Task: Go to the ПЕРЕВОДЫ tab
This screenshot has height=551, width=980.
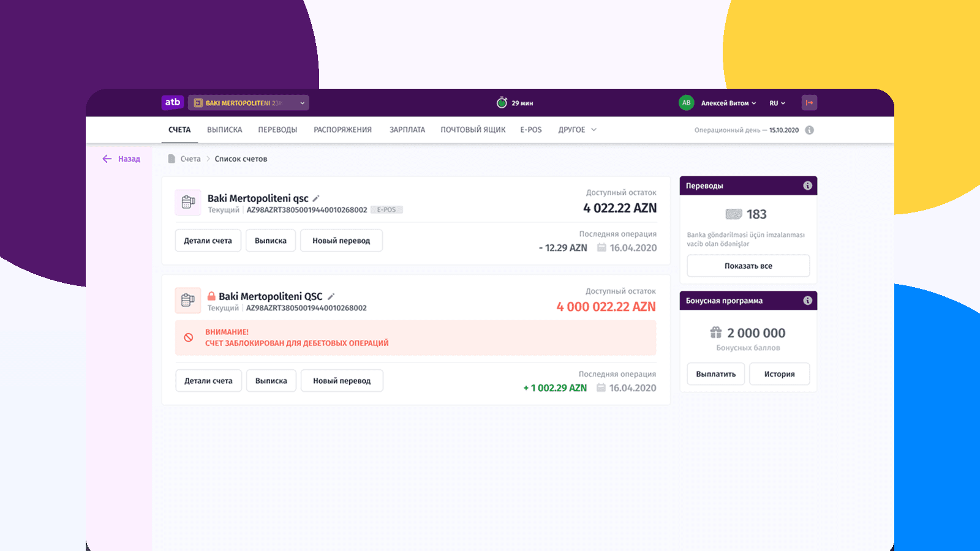Action: pyautogui.click(x=277, y=130)
